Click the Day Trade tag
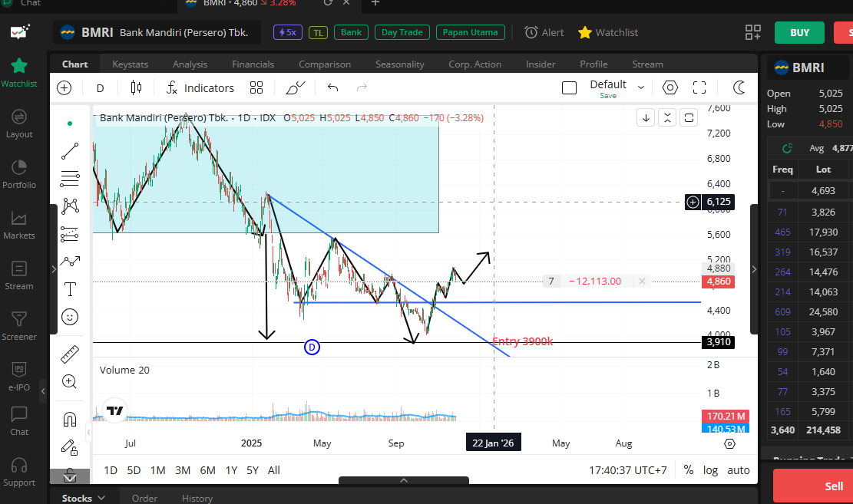The image size is (853, 504). pyautogui.click(x=402, y=32)
